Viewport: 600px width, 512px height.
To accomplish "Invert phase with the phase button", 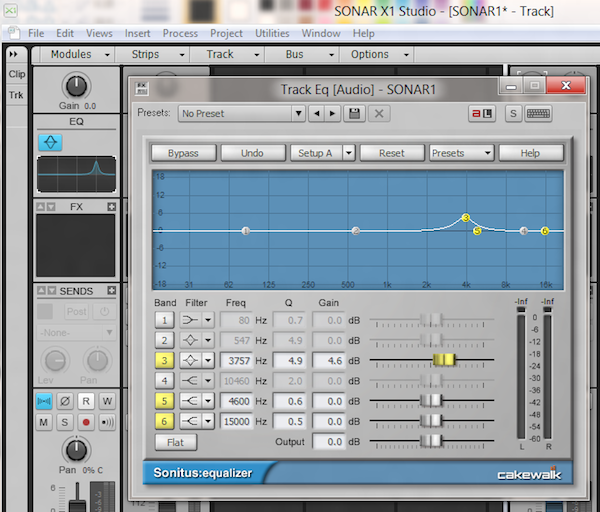I will (65, 401).
